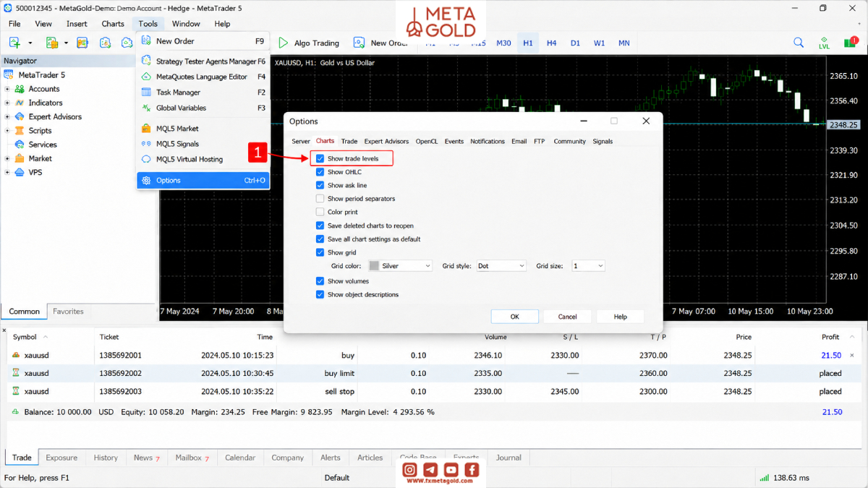Open the Notifications tab in Options
The width and height of the screenshot is (868, 488).
click(x=488, y=141)
